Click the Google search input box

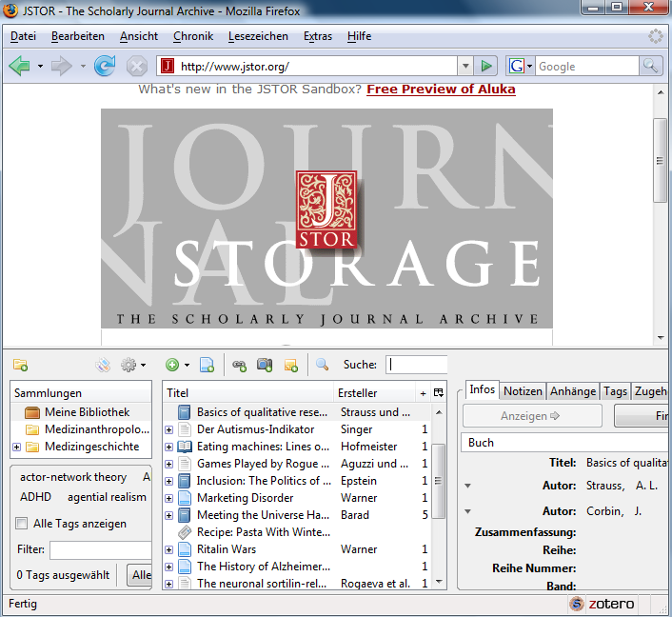(587, 67)
